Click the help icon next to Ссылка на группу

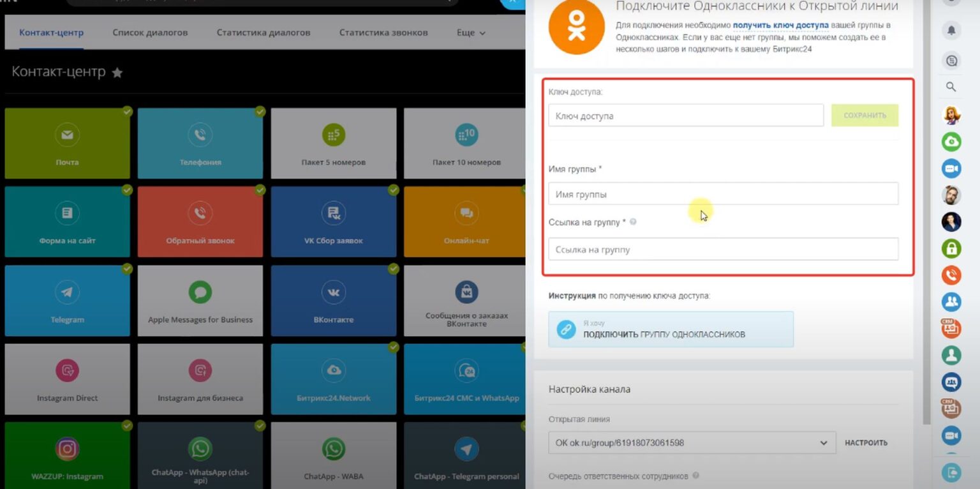coord(633,222)
